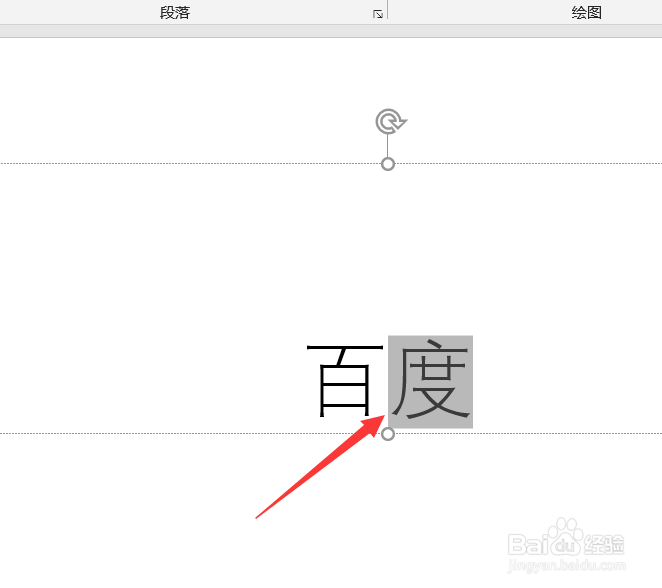The image size is (662, 588).
Task: Open the jingyan.baidu.com watermark link
Action: [x=566, y=565]
